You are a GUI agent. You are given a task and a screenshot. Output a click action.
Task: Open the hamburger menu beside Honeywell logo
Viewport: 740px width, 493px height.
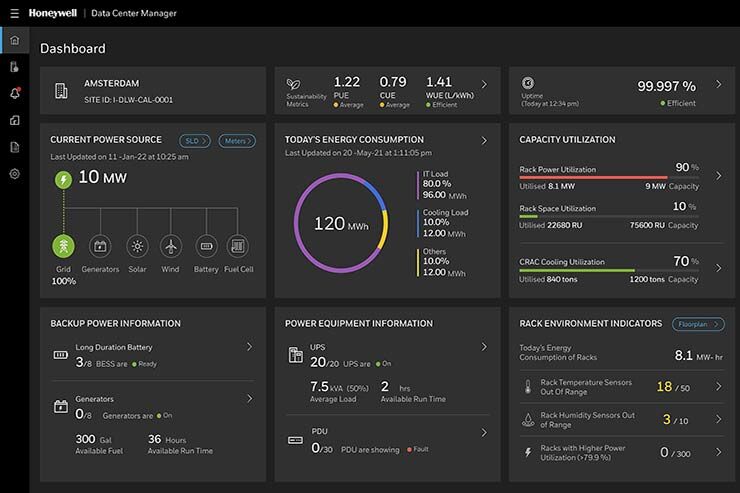[x=14, y=13]
